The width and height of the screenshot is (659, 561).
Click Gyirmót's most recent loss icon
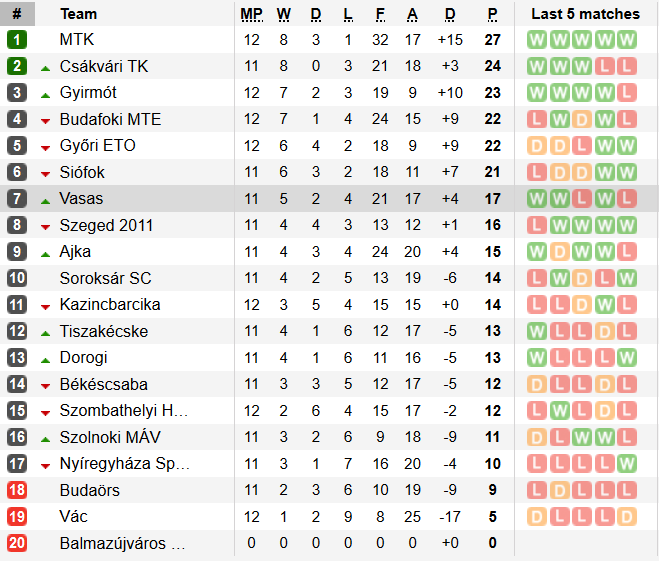626,93
